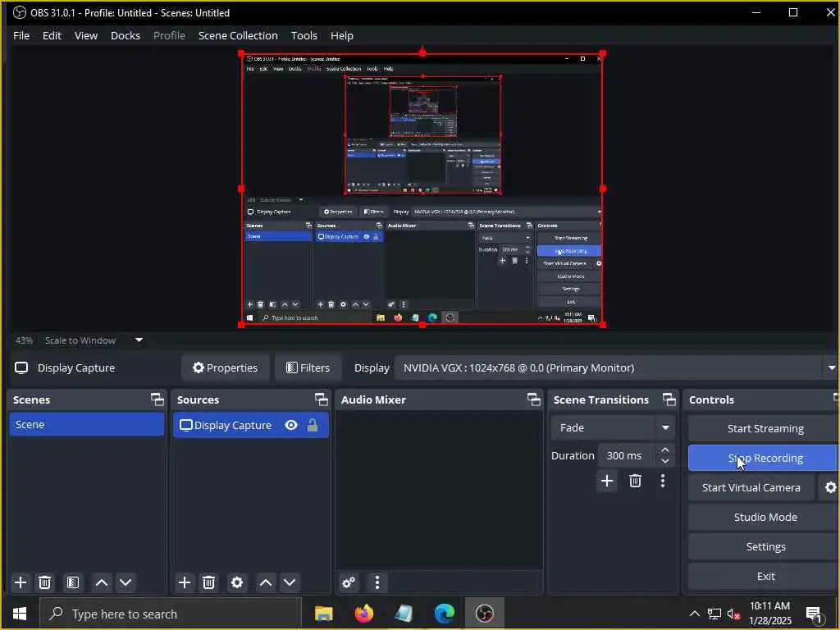
Task: Open Microsoft Edge from the taskbar
Action: tap(444, 614)
